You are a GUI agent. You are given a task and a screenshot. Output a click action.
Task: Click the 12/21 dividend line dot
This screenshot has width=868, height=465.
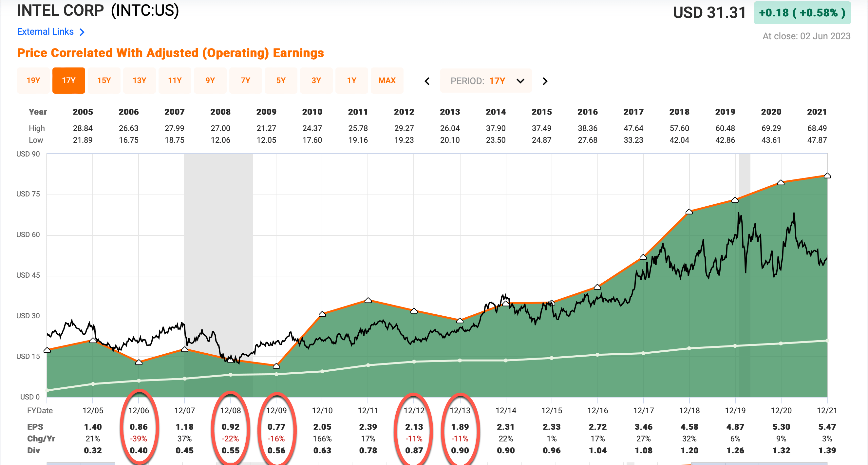pyautogui.click(x=827, y=341)
